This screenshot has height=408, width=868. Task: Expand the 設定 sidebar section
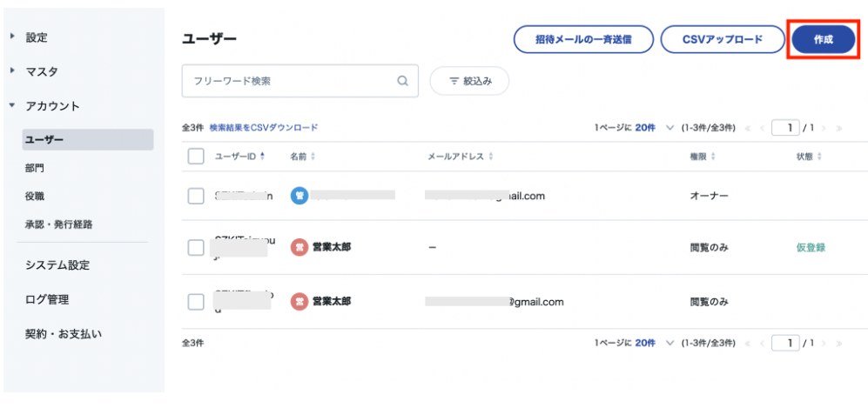pyautogui.click(x=12, y=37)
